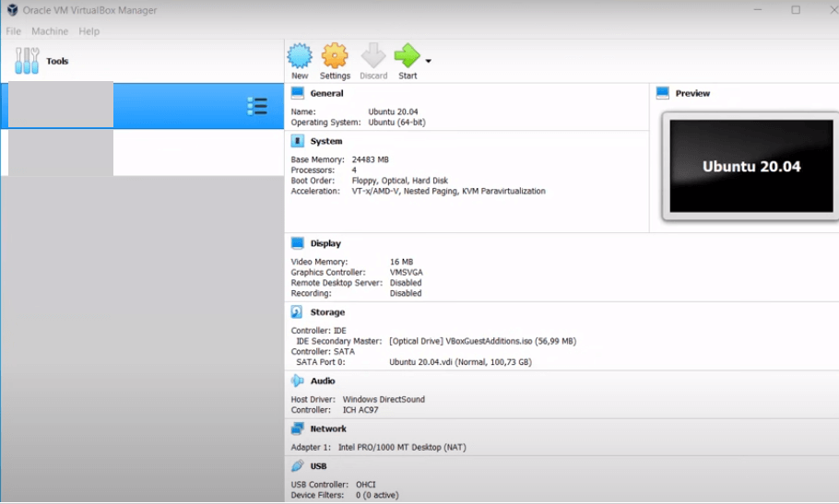The image size is (839, 504).
Task: Click the Intel PRO/1000 MT Desktop adapter
Action: (402, 448)
